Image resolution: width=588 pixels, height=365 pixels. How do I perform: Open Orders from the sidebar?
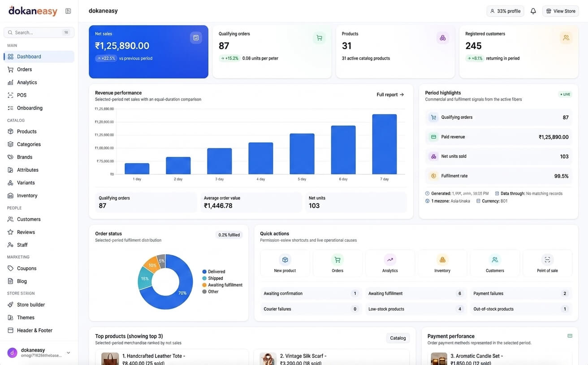click(x=39, y=70)
